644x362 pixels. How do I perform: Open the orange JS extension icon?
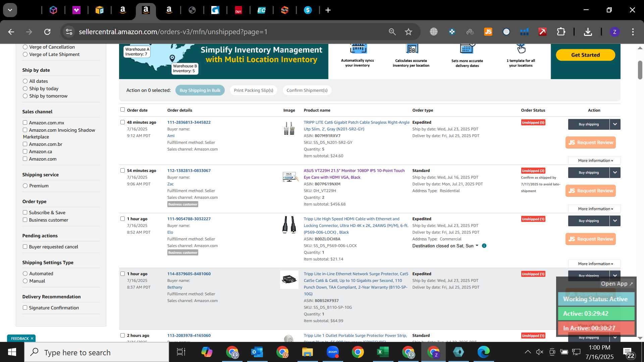488,32
